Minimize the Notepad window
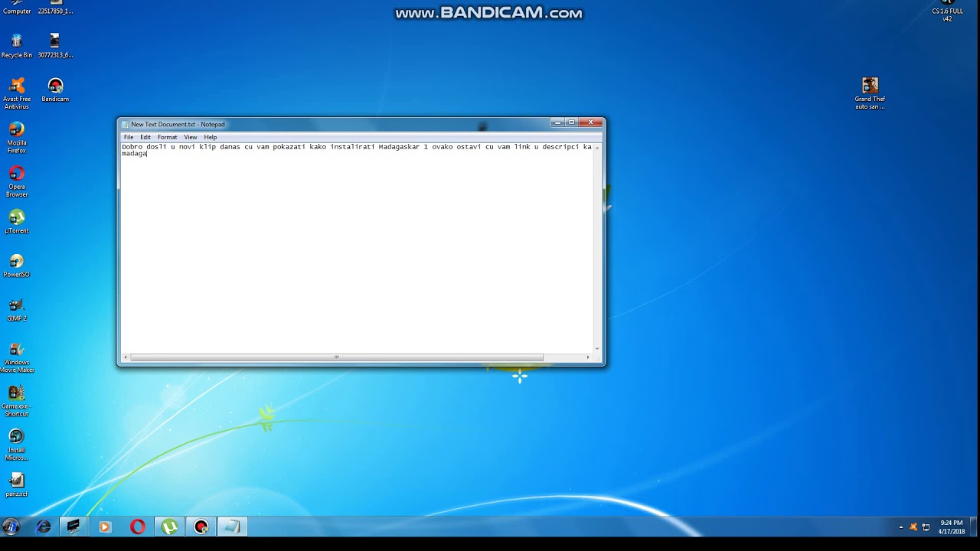 pos(557,122)
